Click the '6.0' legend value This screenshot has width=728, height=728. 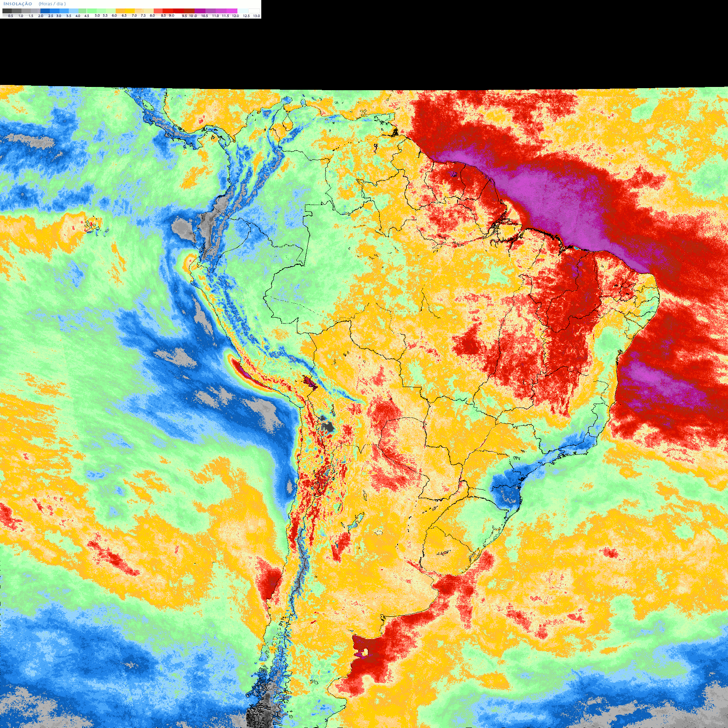pyautogui.click(x=114, y=15)
